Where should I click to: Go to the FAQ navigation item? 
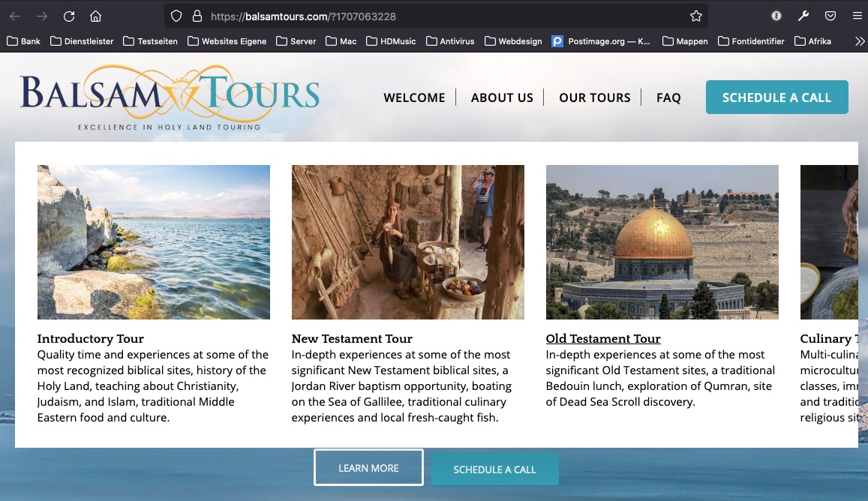668,97
